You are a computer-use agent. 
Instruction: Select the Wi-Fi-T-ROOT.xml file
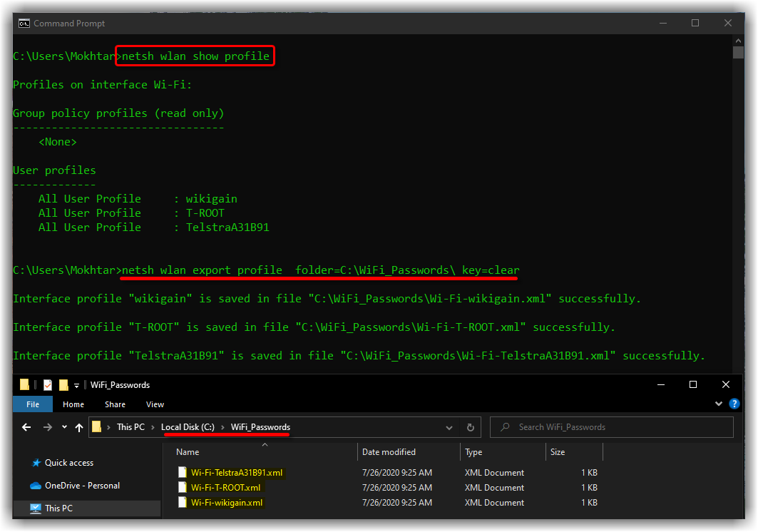tap(225, 488)
